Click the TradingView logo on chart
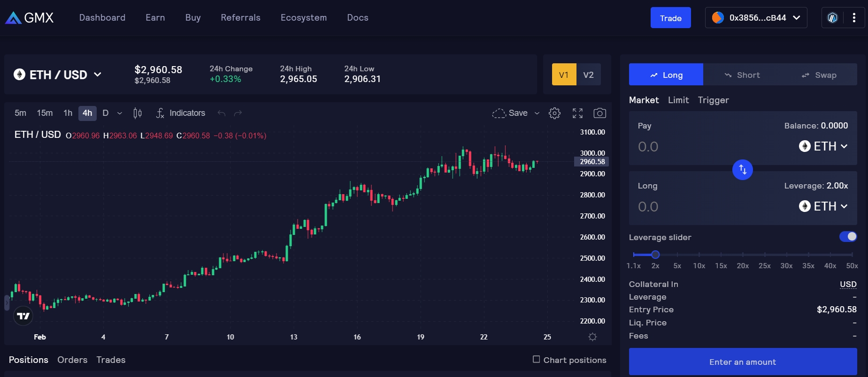868x377 pixels. (23, 316)
